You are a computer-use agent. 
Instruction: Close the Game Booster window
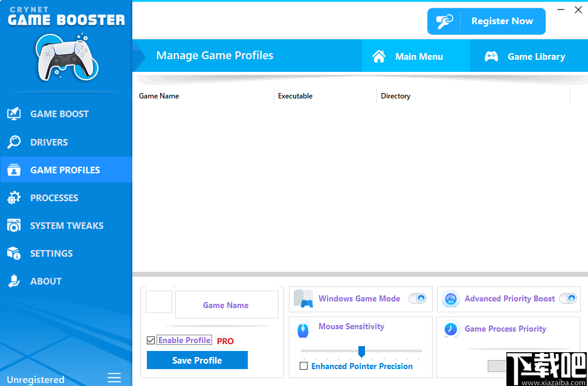click(x=578, y=10)
